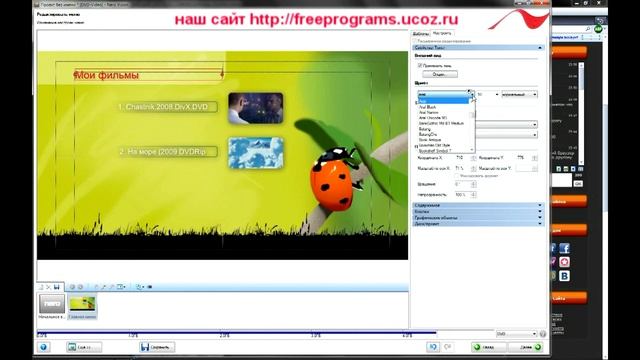The height and width of the screenshot is (360, 640).
Task: Expand the 'Диск/проект' section
Action: pos(478,224)
